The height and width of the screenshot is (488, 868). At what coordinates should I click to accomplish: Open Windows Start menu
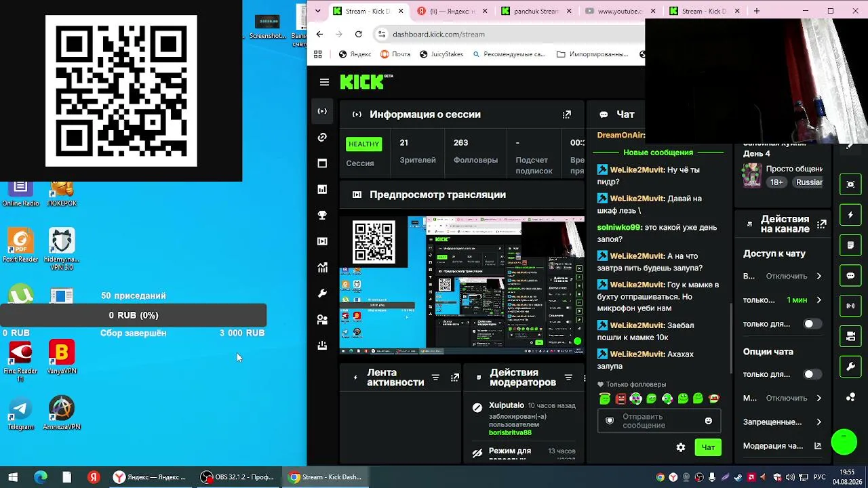pyautogui.click(x=12, y=477)
